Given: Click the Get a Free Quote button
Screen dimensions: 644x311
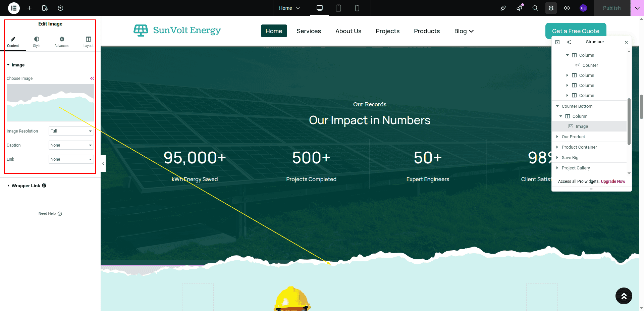Looking at the screenshot, I should coord(576,31).
